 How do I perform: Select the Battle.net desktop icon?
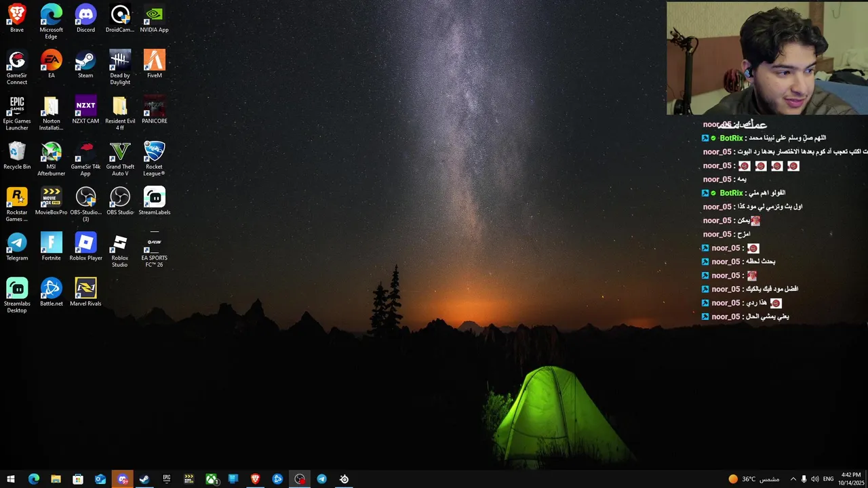[x=51, y=292]
